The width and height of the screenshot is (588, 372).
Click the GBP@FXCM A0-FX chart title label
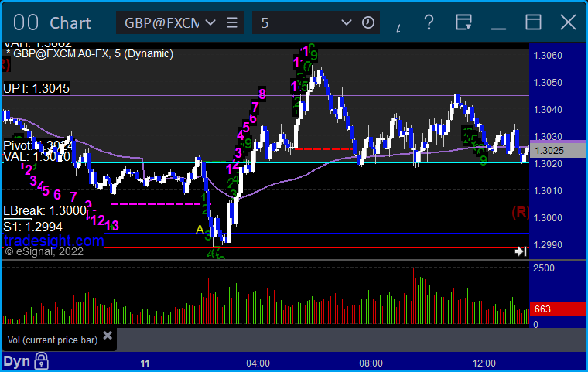click(x=91, y=54)
